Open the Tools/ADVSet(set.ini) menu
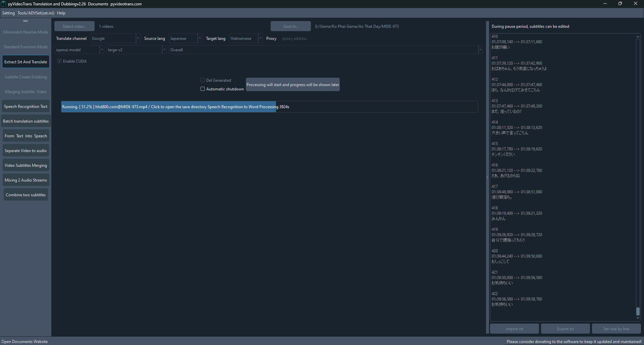The image size is (644, 345). point(36,13)
